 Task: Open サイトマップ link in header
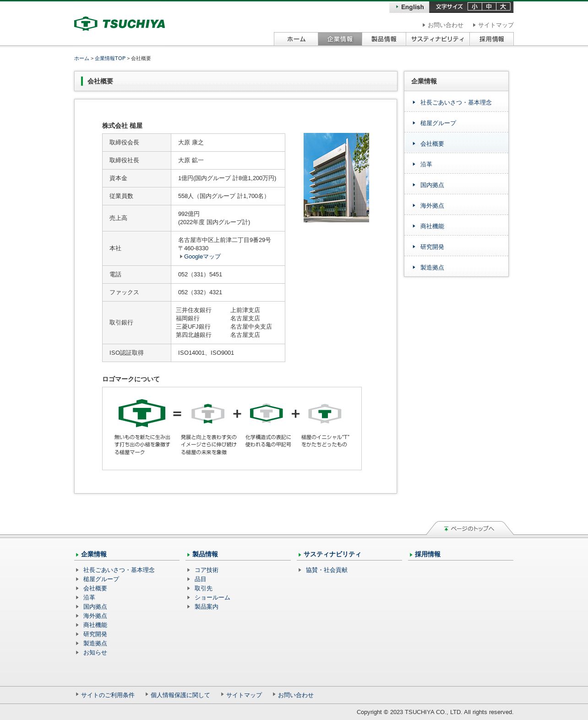[493, 25]
